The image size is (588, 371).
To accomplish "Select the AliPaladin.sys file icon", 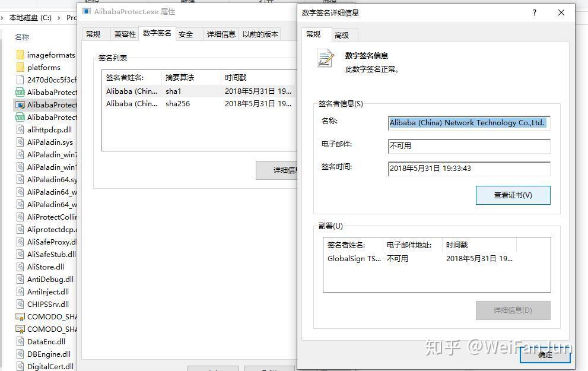I will click(20, 142).
